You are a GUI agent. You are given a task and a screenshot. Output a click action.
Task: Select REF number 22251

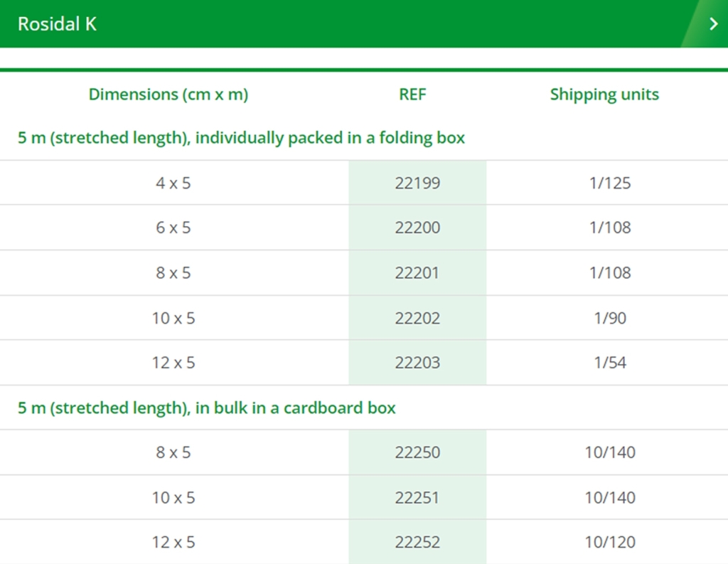(x=417, y=498)
